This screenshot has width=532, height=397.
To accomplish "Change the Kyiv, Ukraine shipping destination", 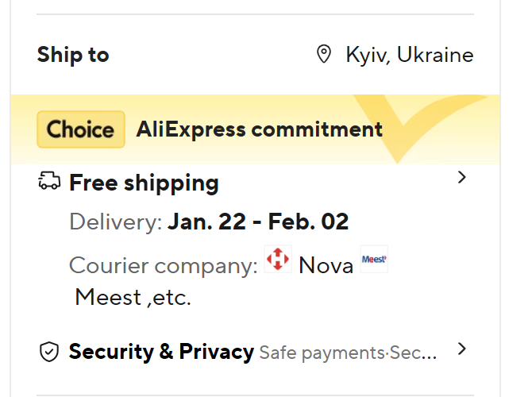I will point(409,55).
